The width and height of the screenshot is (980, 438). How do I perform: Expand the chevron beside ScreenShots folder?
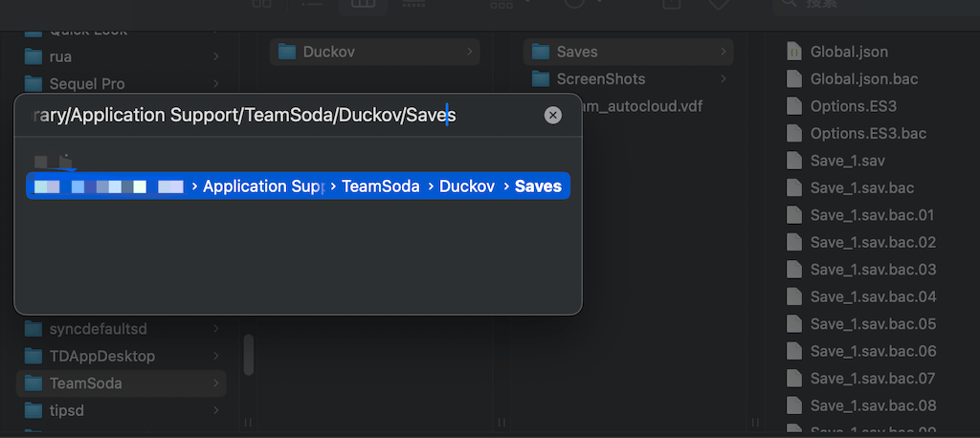pyautogui.click(x=723, y=78)
